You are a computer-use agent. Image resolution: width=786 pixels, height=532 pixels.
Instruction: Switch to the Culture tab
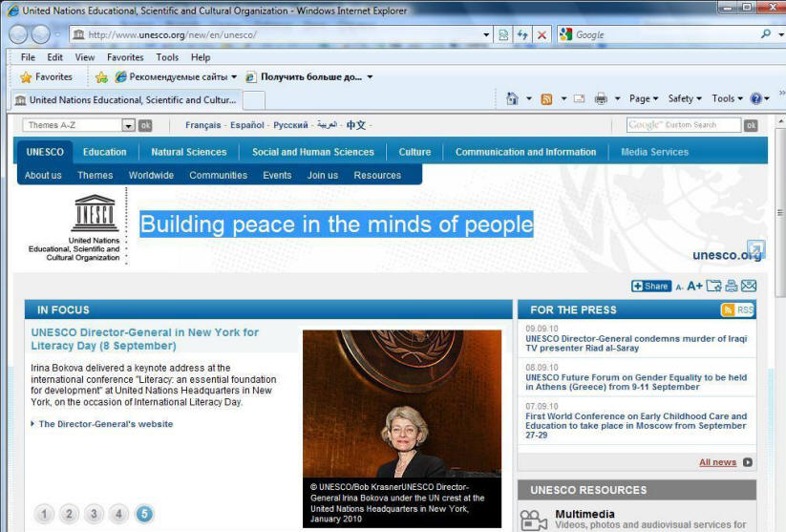coord(414,152)
